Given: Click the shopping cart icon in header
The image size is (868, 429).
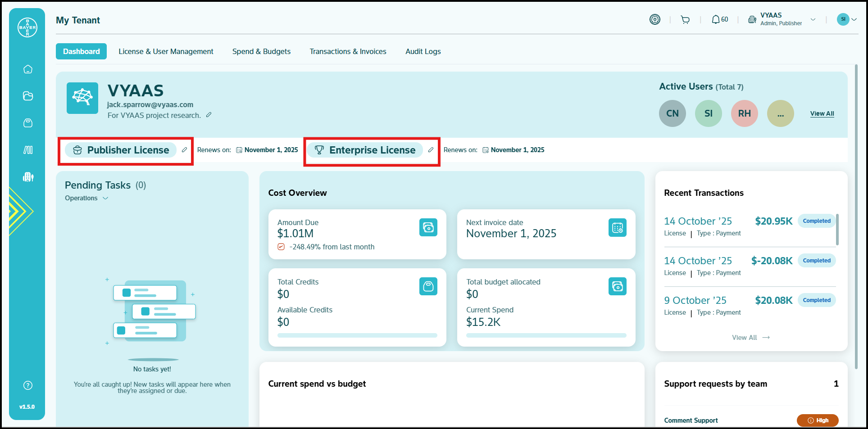Looking at the screenshot, I should pyautogui.click(x=685, y=20).
